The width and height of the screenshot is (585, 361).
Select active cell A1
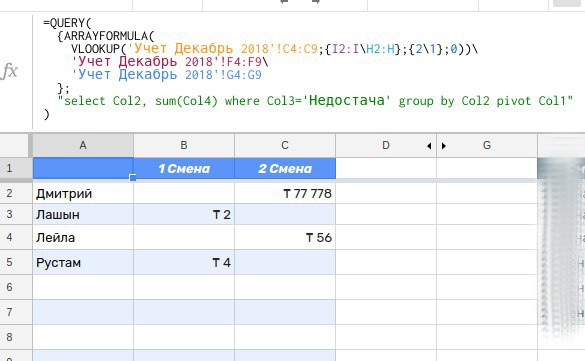(83, 168)
